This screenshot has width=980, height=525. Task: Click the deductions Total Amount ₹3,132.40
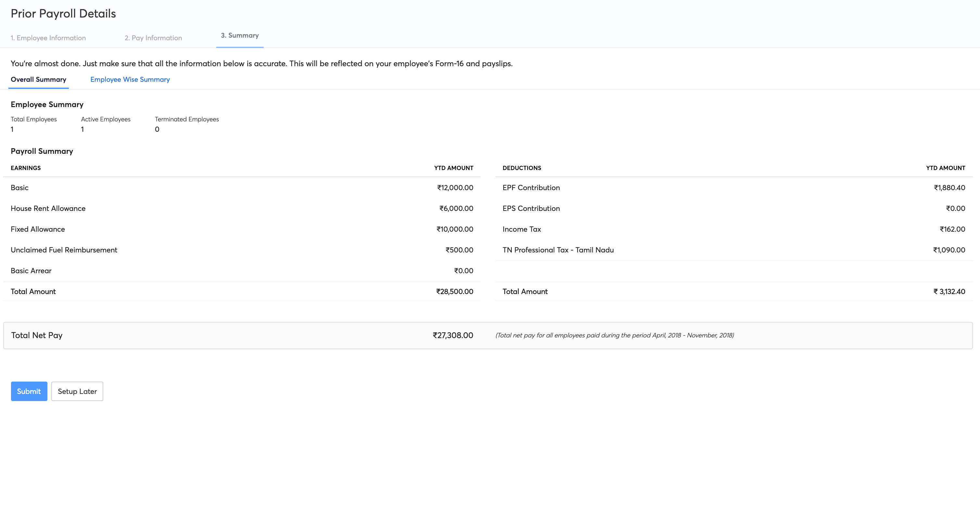949,292
